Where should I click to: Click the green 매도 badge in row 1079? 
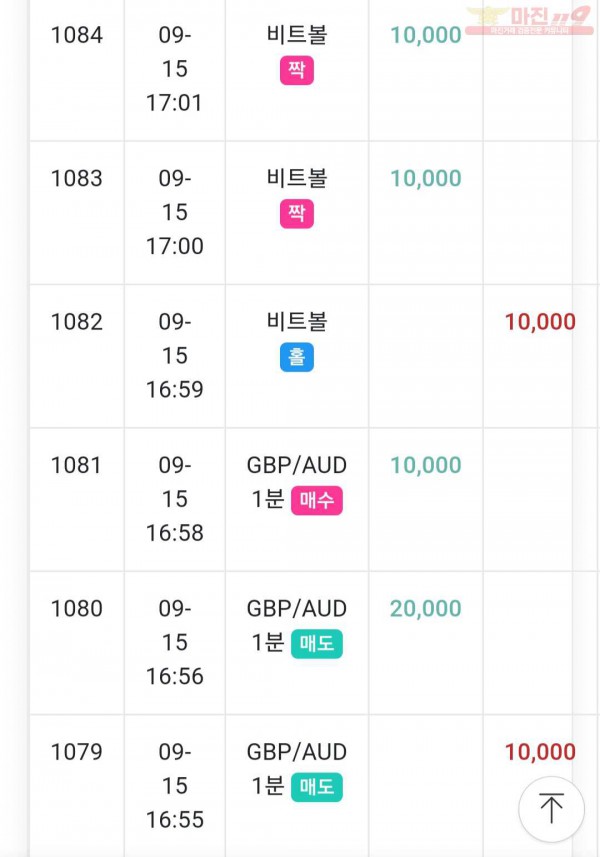[317, 787]
